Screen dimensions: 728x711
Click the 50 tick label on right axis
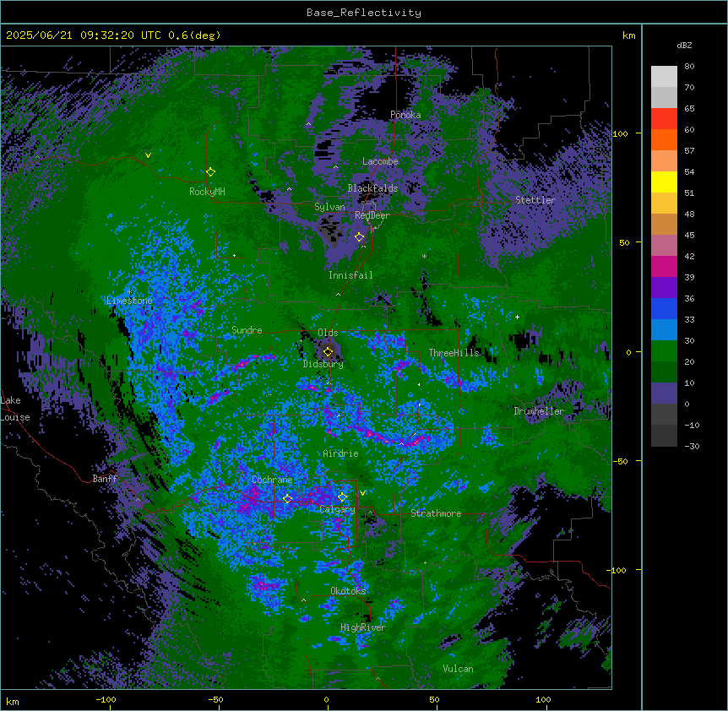tap(624, 242)
